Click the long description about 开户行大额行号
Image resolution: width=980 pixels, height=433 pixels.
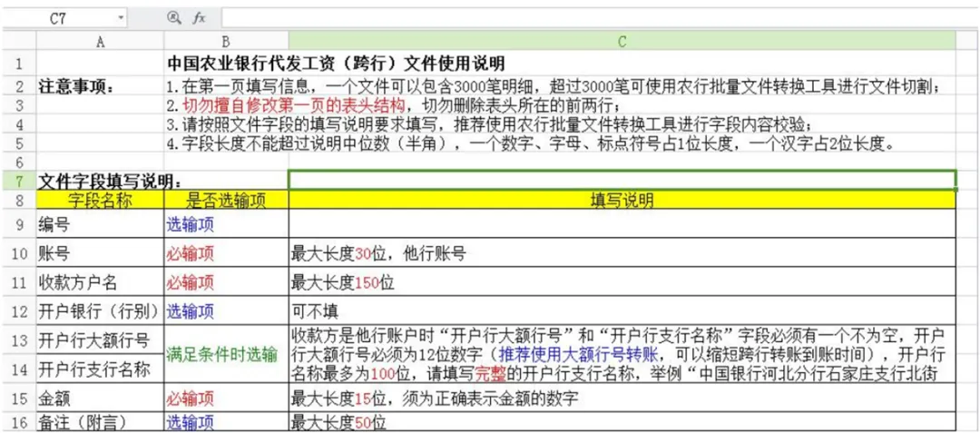coord(622,354)
